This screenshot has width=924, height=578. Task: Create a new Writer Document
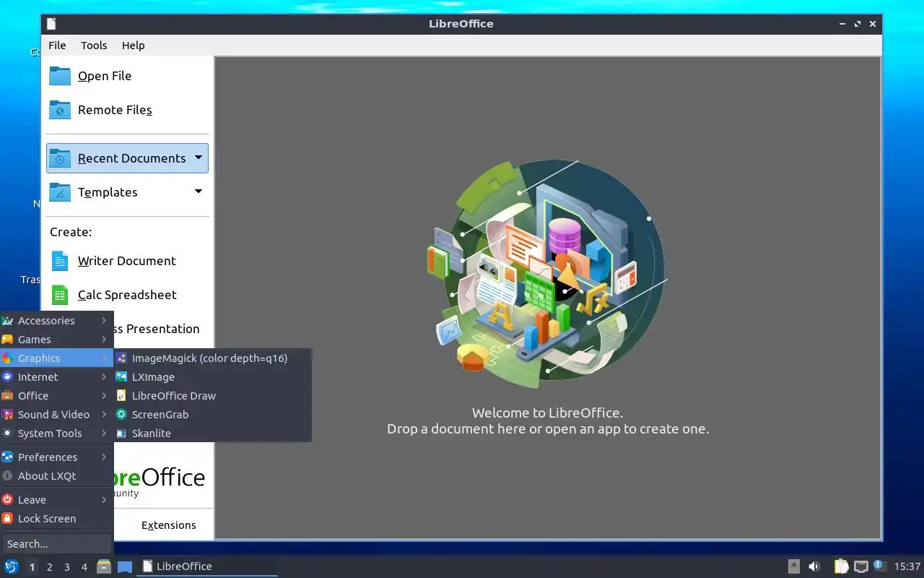click(128, 261)
